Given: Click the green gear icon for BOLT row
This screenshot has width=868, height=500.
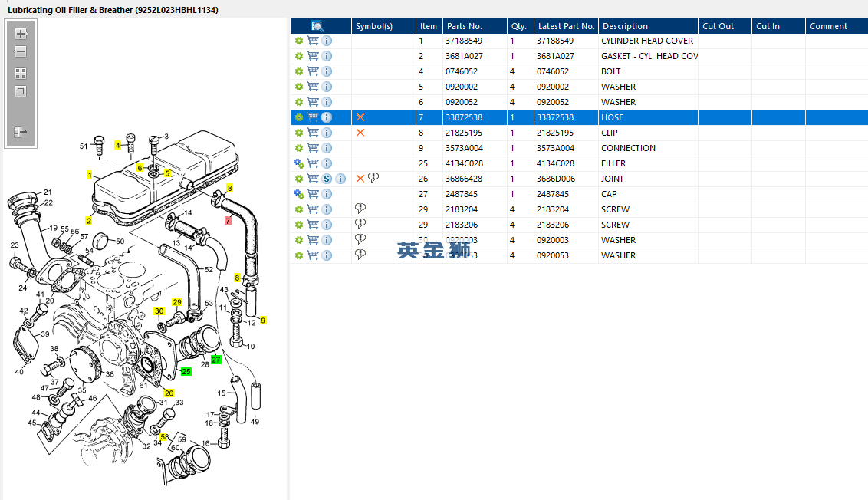Looking at the screenshot, I should click(x=299, y=71).
